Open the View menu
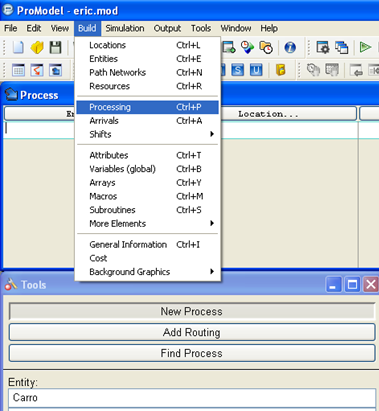This screenshot has width=379, height=411. [x=60, y=28]
